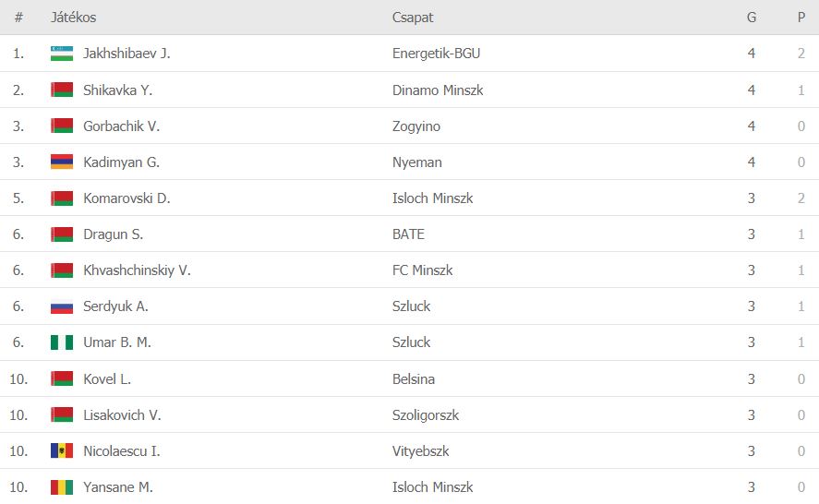Select player Khvashchinskiy V.
Image resolution: width=819 pixels, height=504 pixels.
pyautogui.click(x=137, y=270)
